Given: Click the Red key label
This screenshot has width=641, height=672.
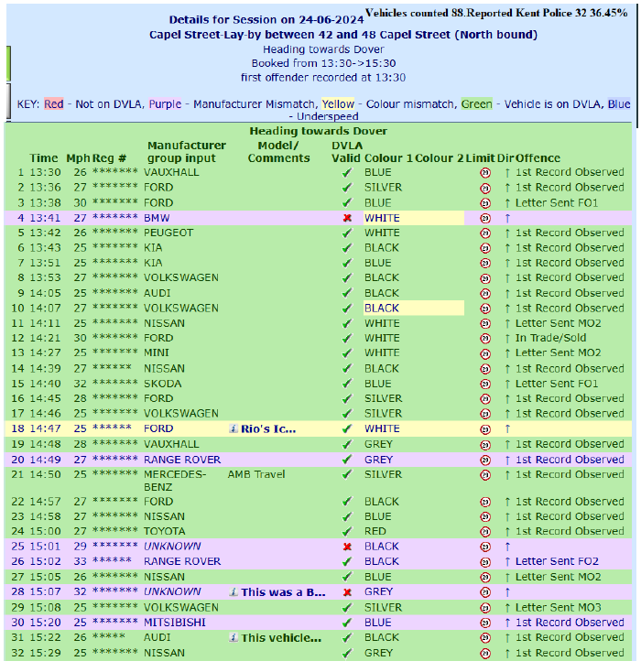Looking at the screenshot, I should pyautogui.click(x=54, y=104).
